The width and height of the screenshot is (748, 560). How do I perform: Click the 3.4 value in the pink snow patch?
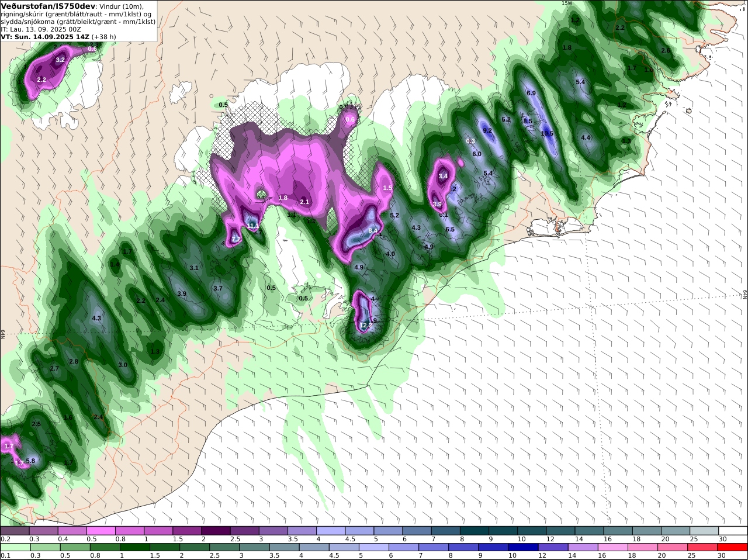coord(443,175)
